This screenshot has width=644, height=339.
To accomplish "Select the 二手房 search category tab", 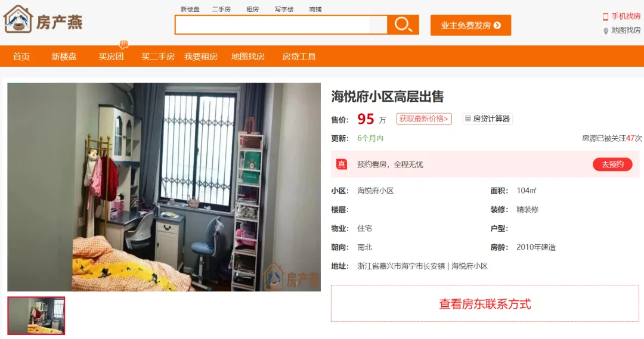I will pyautogui.click(x=221, y=9).
